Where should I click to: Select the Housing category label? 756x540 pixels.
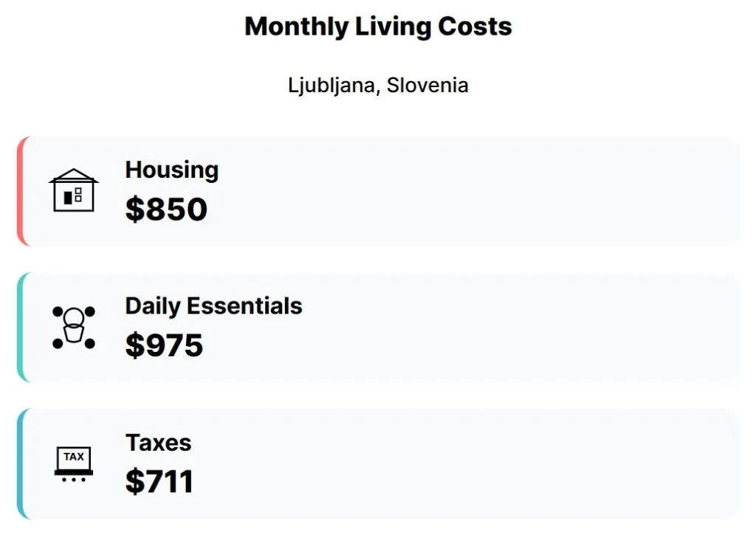171,170
